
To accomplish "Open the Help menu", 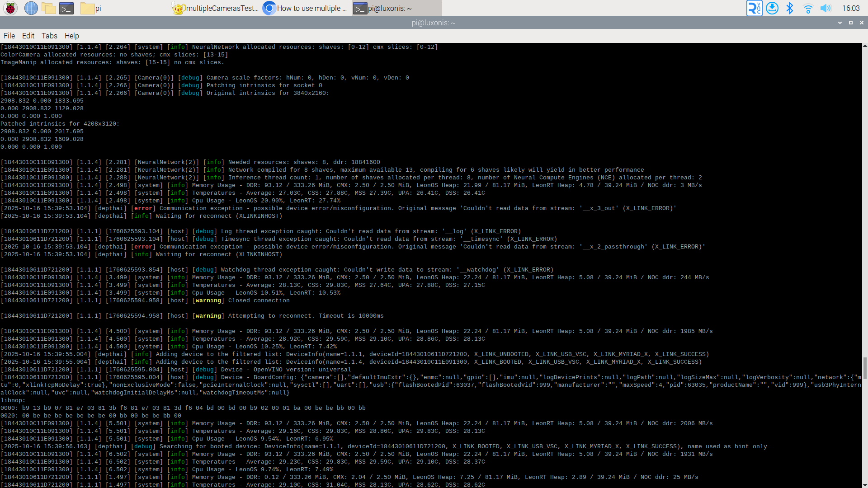I will pos(71,36).
